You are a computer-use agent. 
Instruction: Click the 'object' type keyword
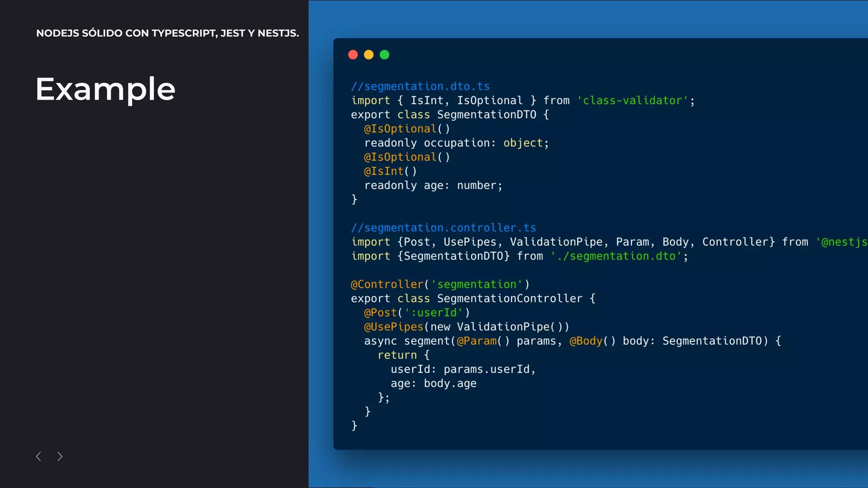(523, 143)
